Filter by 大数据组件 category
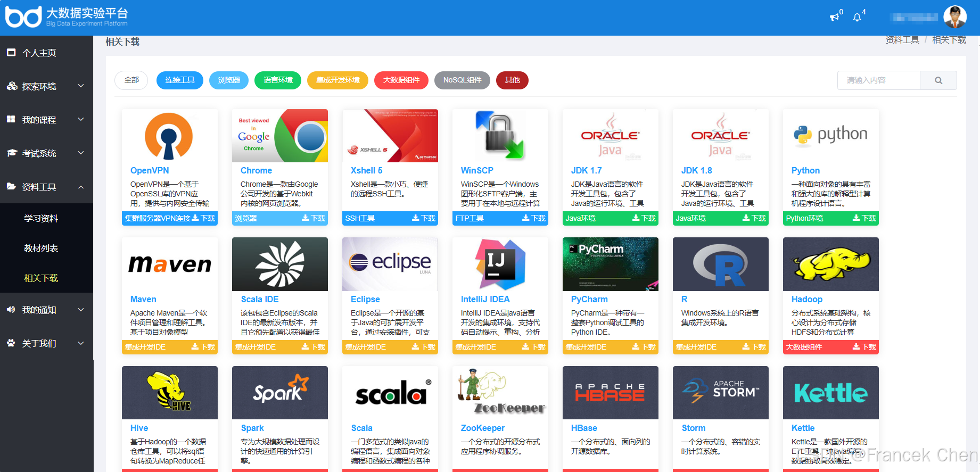The width and height of the screenshot is (980, 472). click(401, 80)
